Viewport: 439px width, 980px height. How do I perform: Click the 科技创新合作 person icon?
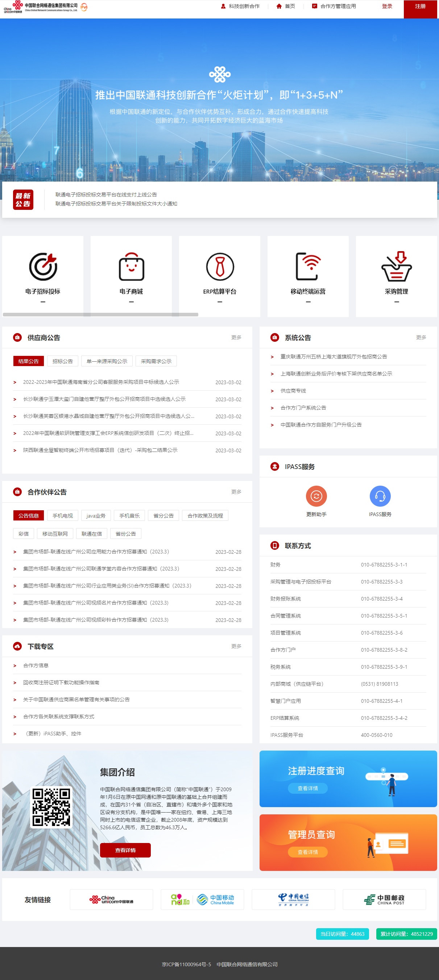[x=223, y=6]
